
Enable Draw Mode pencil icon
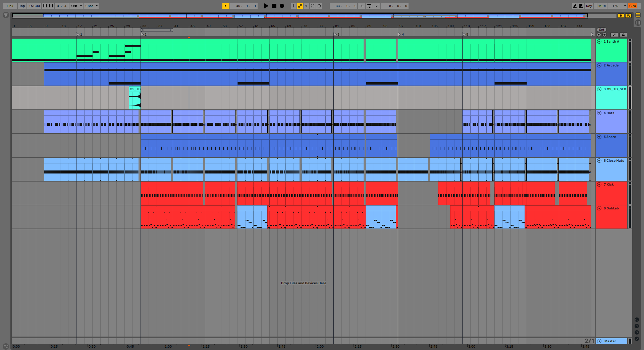pos(575,6)
